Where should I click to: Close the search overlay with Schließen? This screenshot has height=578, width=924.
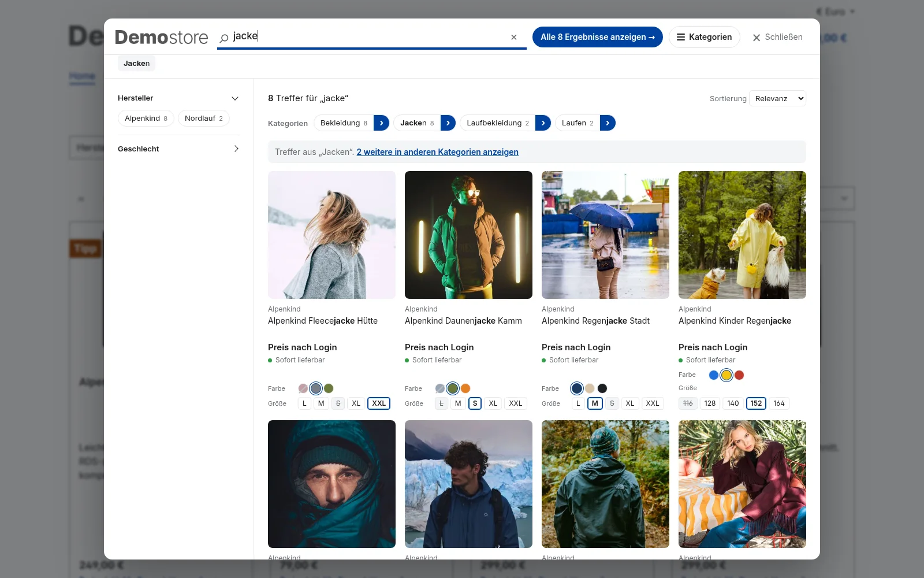tap(777, 37)
